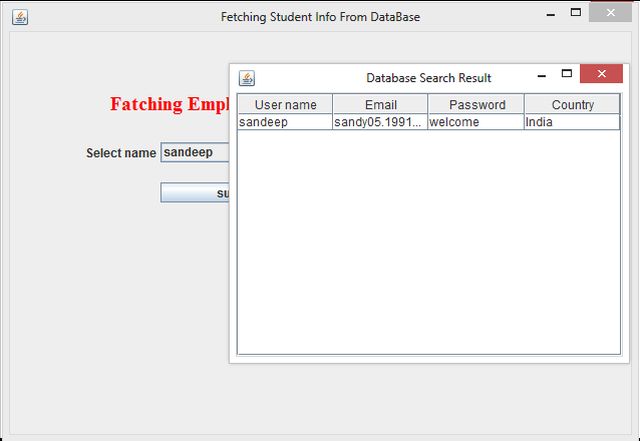Click Java icon in Database Search Result window

coord(247,78)
